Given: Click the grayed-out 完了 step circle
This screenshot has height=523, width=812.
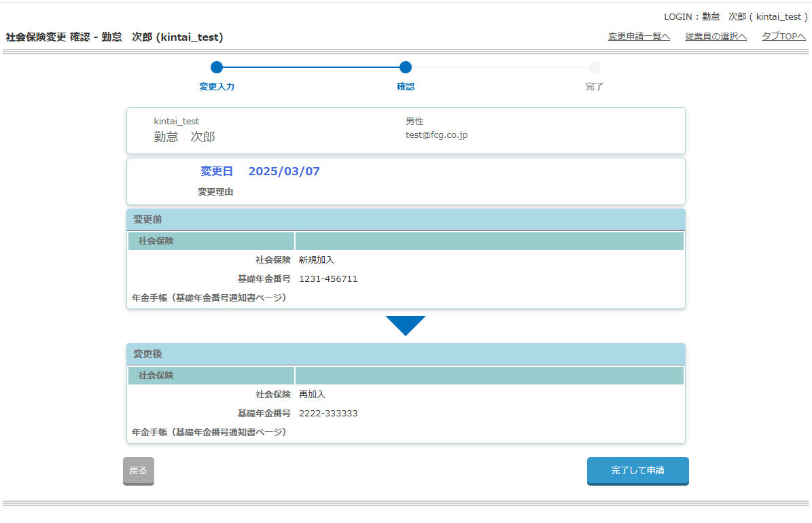Looking at the screenshot, I should click(595, 67).
